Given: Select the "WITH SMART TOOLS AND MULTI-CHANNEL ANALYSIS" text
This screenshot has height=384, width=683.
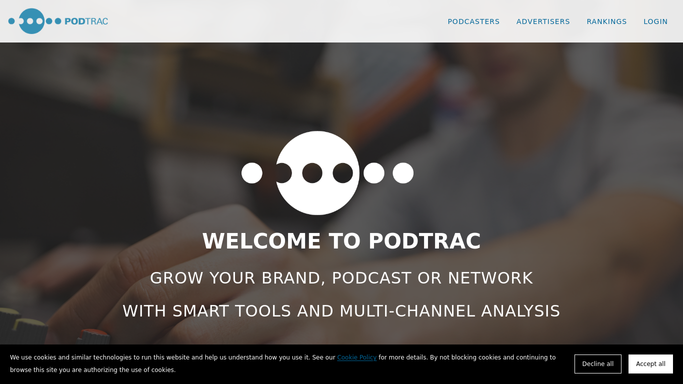Looking at the screenshot, I should coord(342,311).
